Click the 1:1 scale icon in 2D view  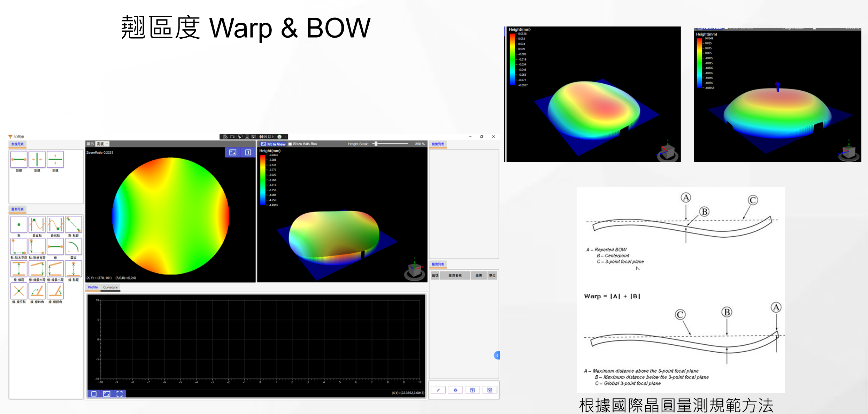tap(248, 152)
